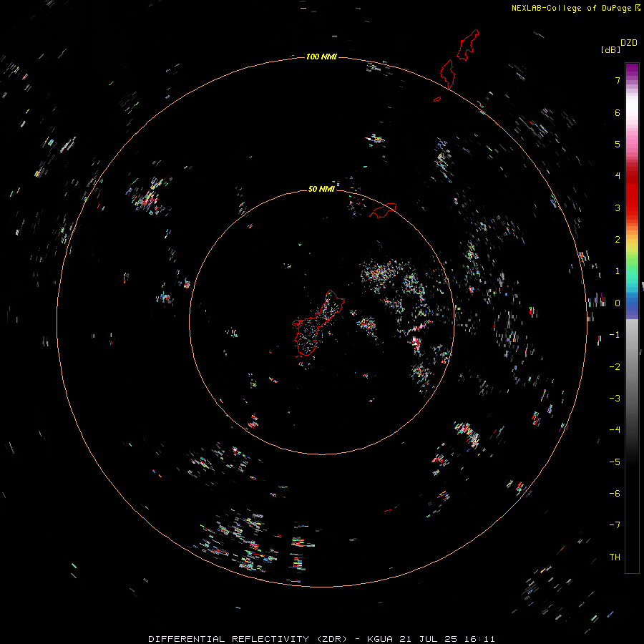Image resolution: width=644 pixels, height=644 pixels.
Task: Click the [dB] unit label
Action: pyautogui.click(x=610, y=49)
